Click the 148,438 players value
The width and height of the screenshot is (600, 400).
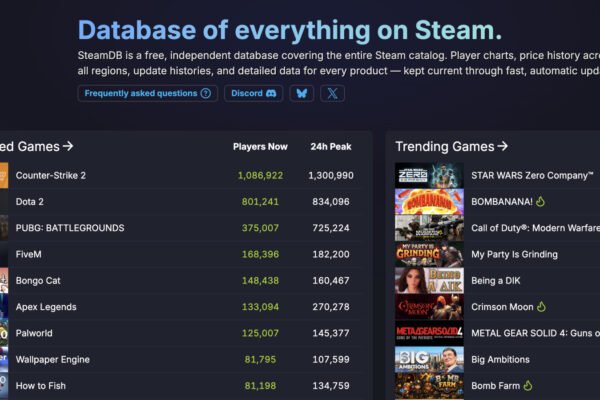click(260, 281)
